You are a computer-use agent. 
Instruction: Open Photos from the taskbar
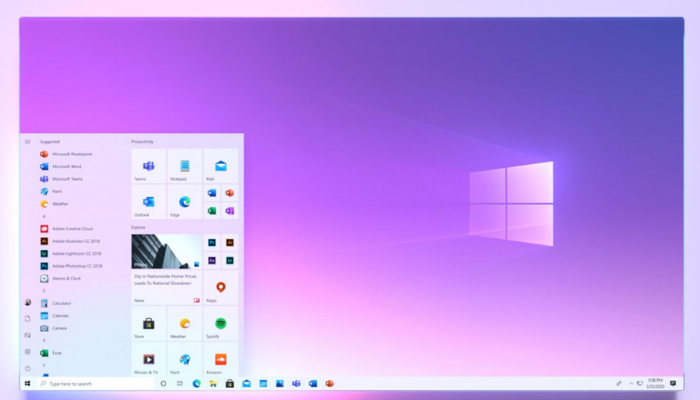point(279,383)
